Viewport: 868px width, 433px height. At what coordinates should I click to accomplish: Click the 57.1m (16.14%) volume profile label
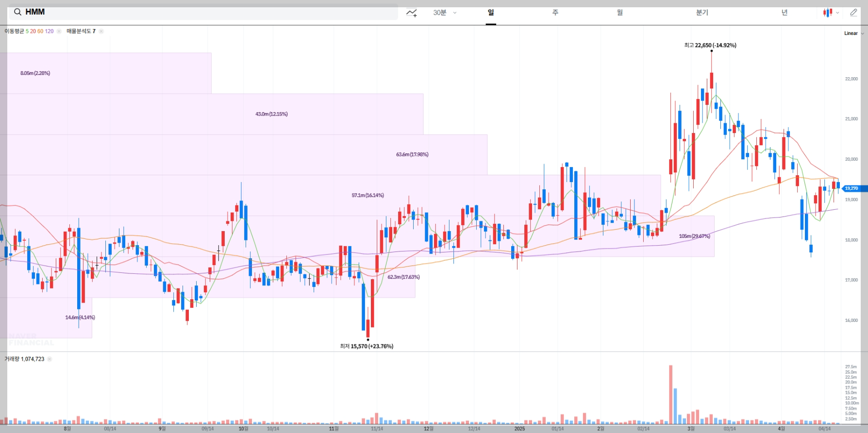pyautogui.click(x=367, y=195)
